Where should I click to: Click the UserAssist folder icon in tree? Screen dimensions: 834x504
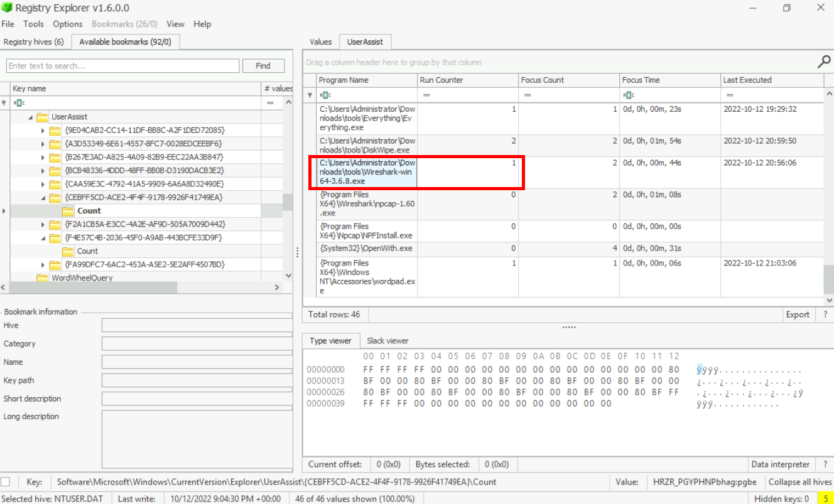tap(42, 117)
